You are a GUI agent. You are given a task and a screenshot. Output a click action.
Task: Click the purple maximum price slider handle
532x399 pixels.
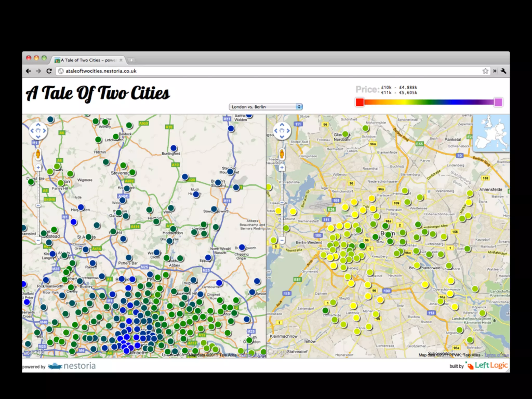498,102
